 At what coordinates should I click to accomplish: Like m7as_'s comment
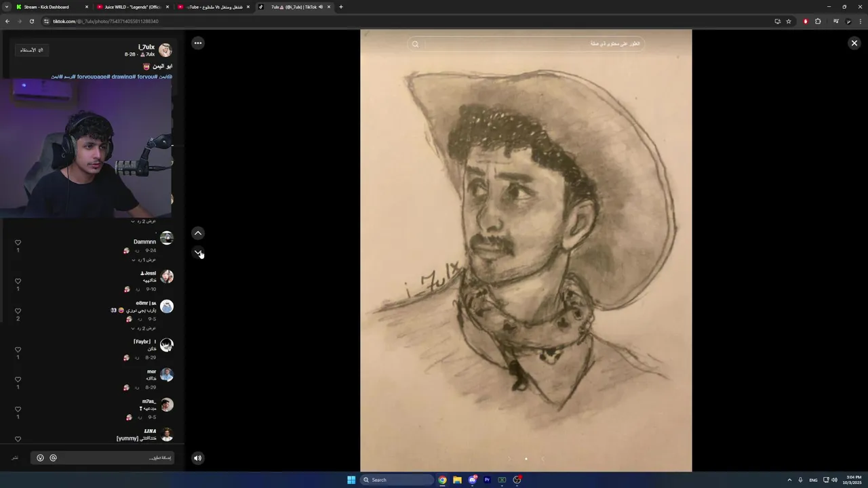coord(18,409)
